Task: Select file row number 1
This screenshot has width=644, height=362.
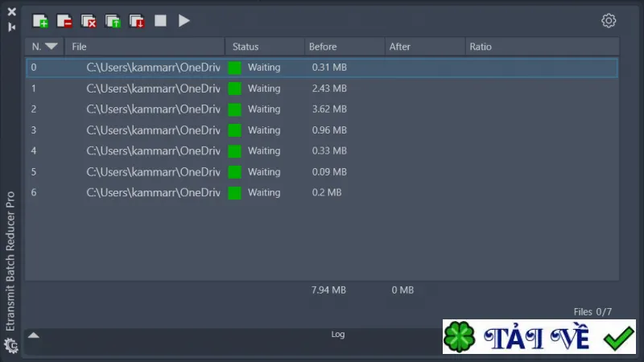Action: (x=321, y=88)
